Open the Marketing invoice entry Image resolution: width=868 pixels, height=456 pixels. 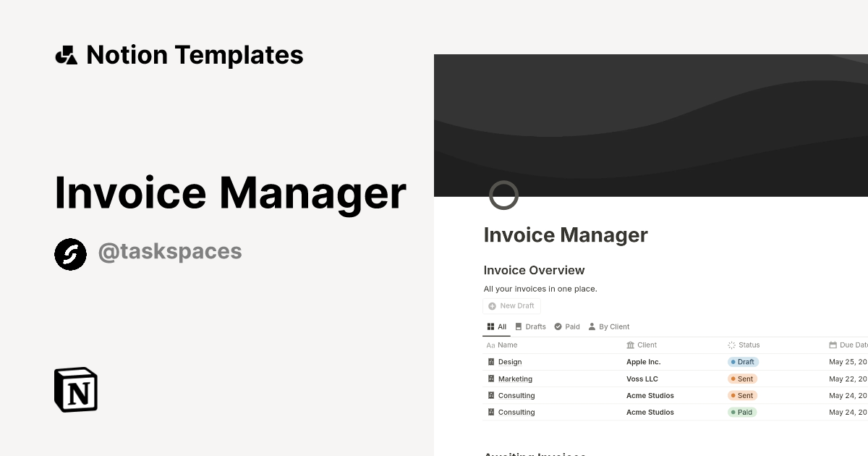pos(515,379)
